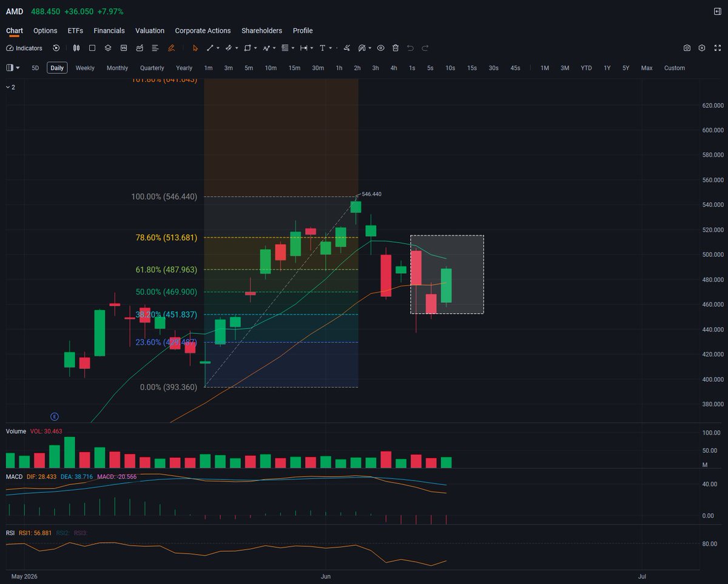The image size is (728, 584).
Task: Set range to Max
Action: click(x=647, y=68)
